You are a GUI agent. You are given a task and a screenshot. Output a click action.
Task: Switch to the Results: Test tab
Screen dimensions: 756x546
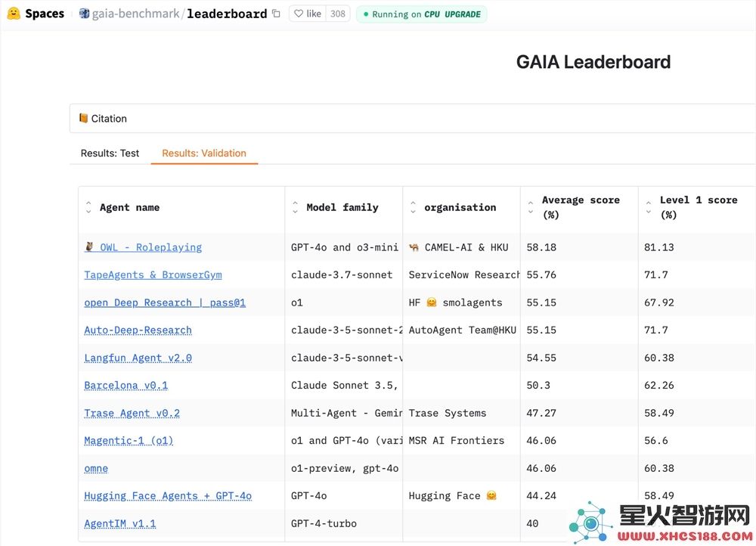coord(110,153)
